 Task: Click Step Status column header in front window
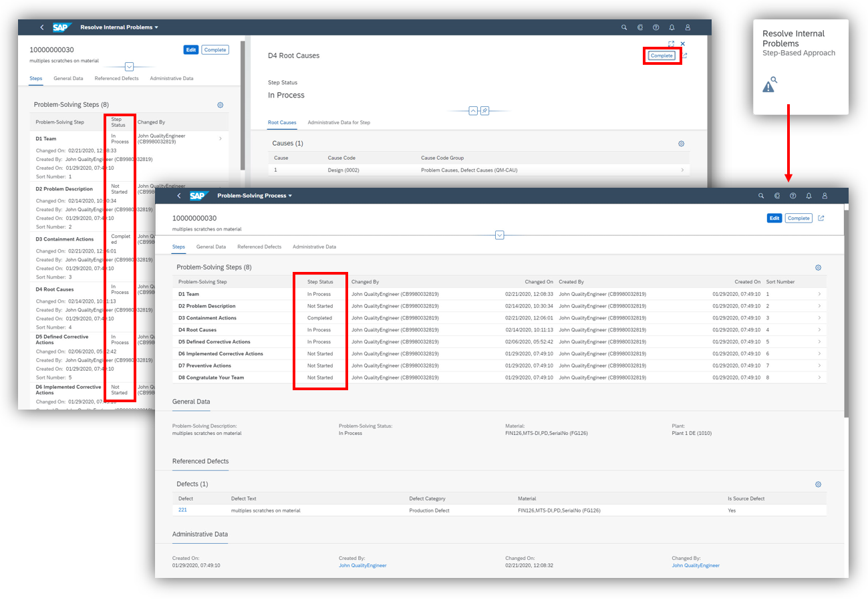(x=319, y=282)
